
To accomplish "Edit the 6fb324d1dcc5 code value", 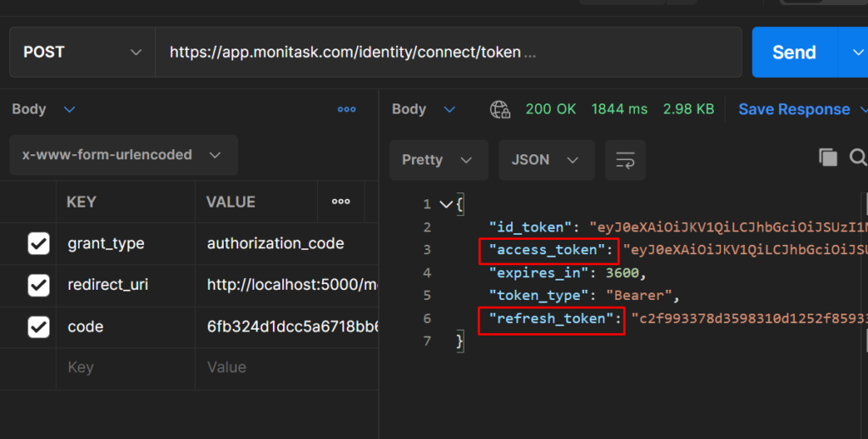I will click(x=287, y=326).
